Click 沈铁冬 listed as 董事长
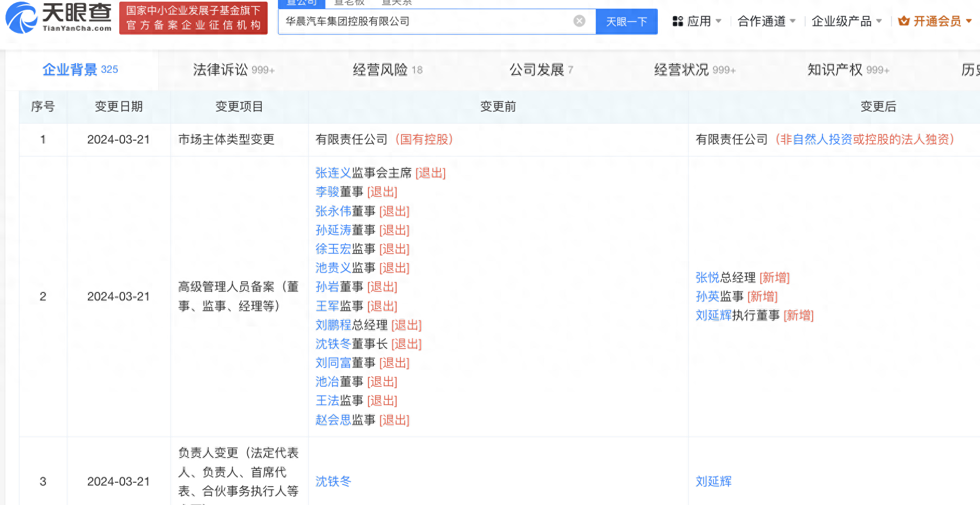 (x=334, y=344)
